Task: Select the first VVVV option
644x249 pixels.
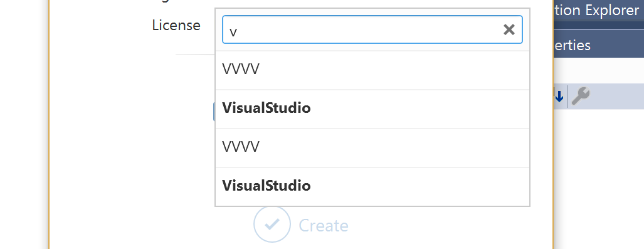Action: tap(372, 70)
